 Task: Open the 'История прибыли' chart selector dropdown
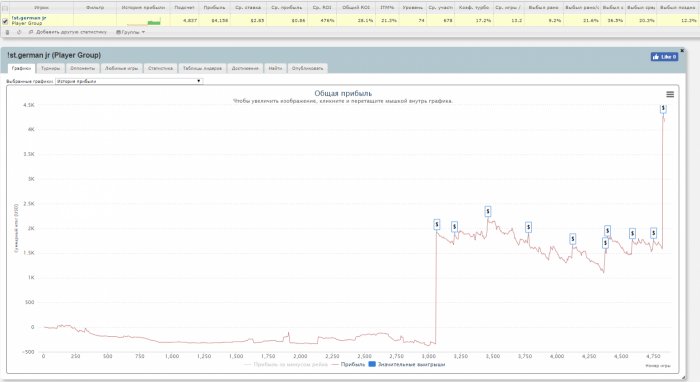point(129,81)
